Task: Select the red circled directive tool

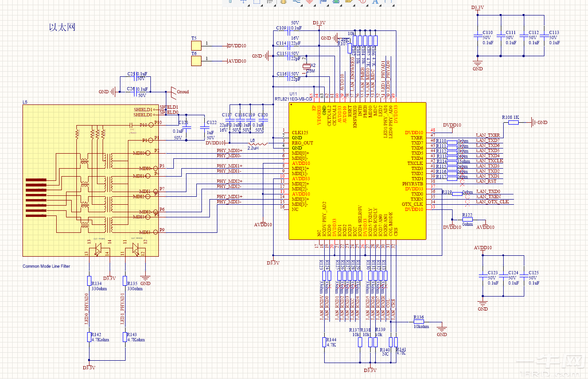Action: (362, 1)
